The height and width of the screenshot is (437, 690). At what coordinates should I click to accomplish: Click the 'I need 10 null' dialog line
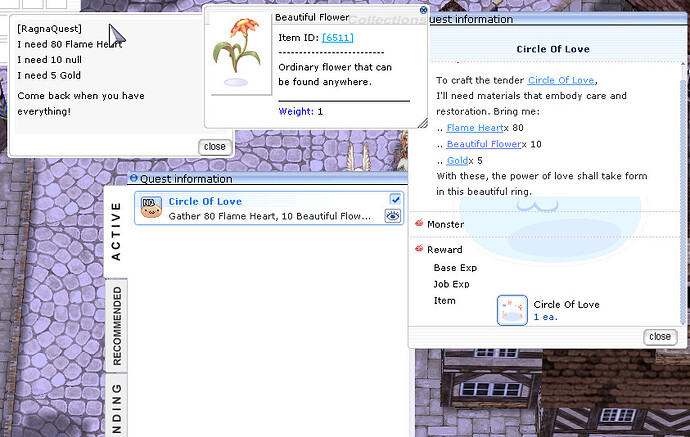50,60
